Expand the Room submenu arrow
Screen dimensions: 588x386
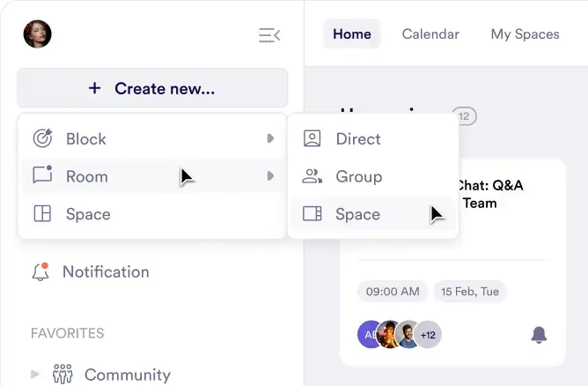point(270,176)
